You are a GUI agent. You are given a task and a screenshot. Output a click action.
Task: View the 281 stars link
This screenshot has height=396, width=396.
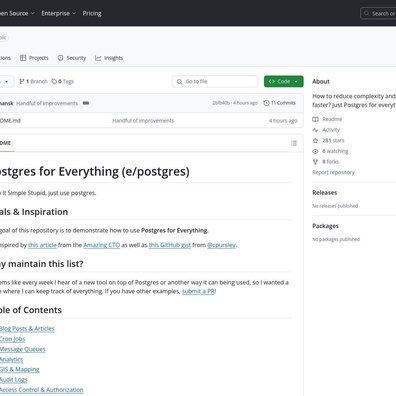[333, 140]
